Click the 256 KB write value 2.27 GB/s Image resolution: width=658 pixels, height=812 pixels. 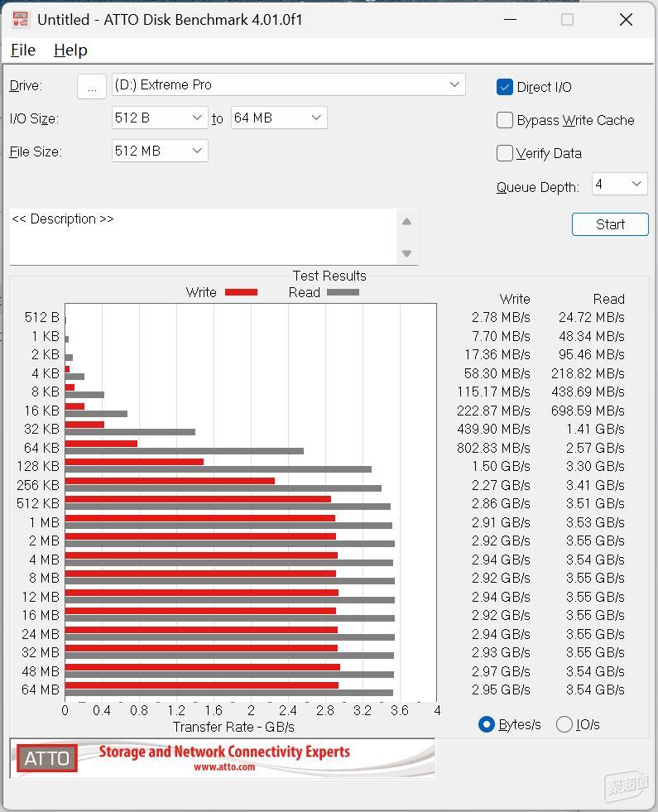[x=501, y=485]
